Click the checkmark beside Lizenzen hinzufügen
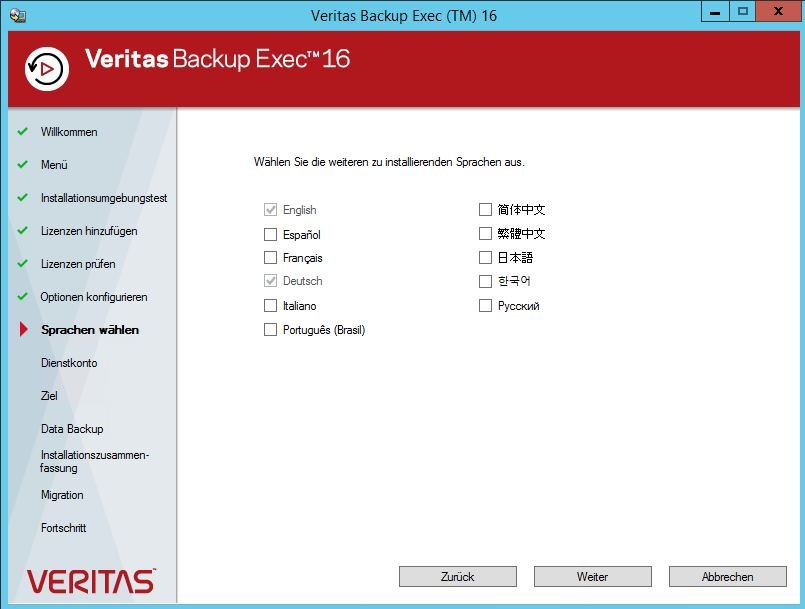 tap(22, 231)
